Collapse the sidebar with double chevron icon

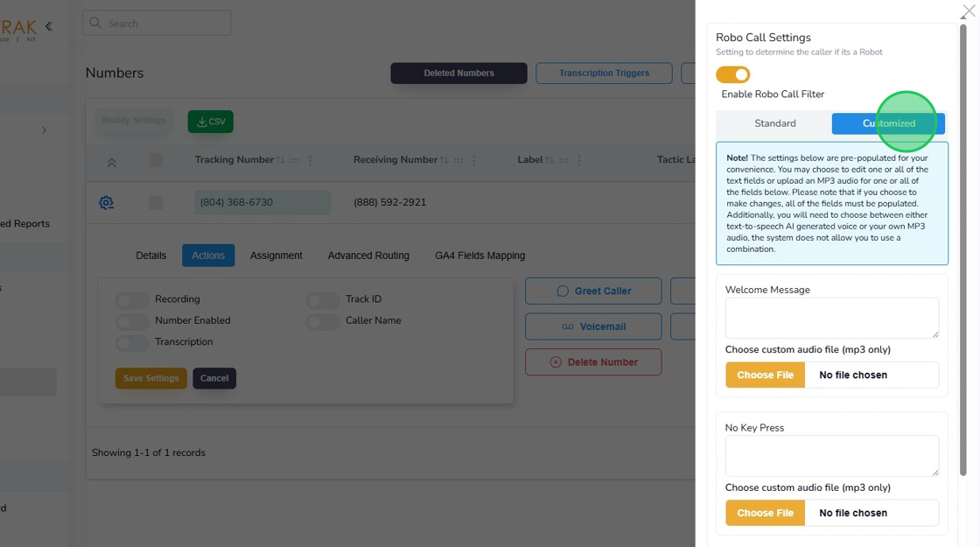[49, 26]
